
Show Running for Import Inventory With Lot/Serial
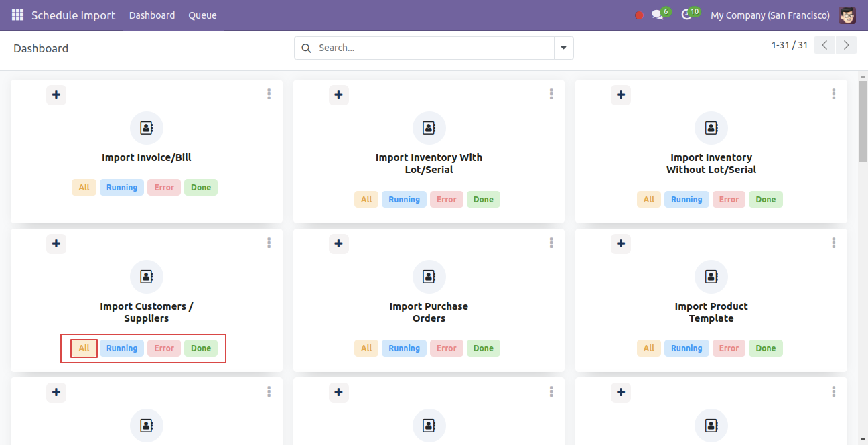405,200
